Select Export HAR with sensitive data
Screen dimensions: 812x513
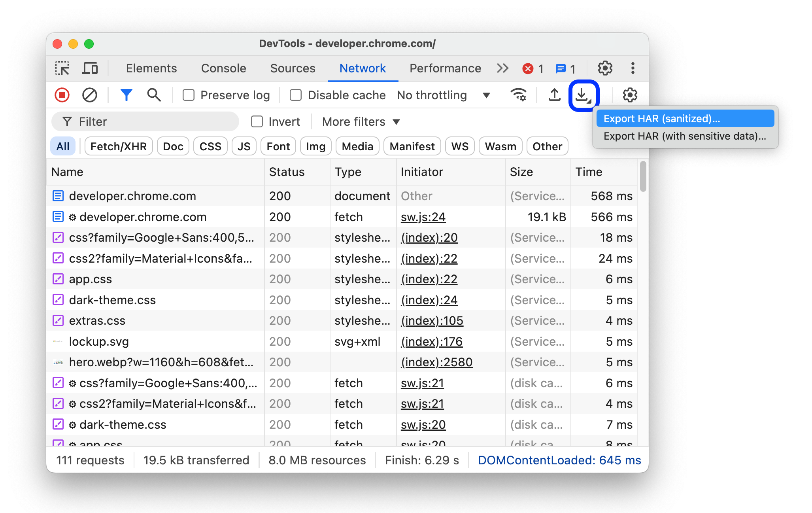click(x=685, y=135)
